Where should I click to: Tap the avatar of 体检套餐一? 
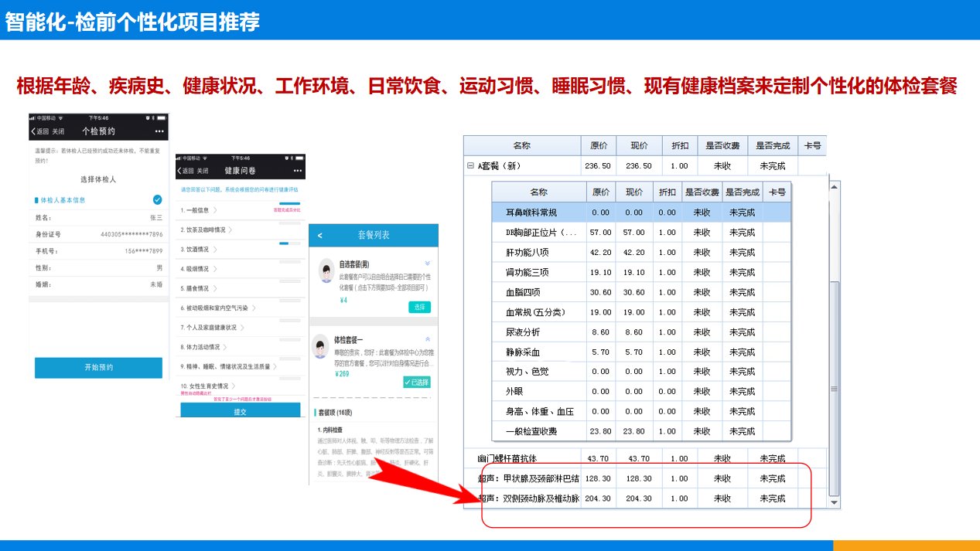320,345
